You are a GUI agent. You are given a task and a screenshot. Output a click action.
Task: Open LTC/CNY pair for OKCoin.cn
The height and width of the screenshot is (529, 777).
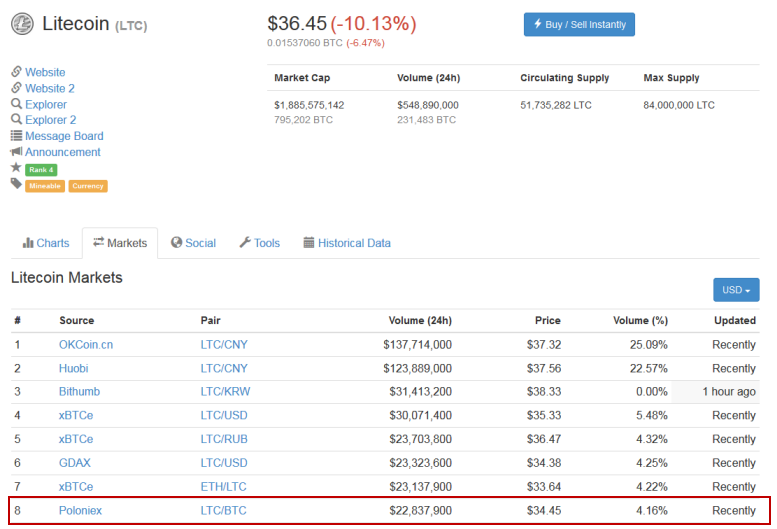[224, 345]
